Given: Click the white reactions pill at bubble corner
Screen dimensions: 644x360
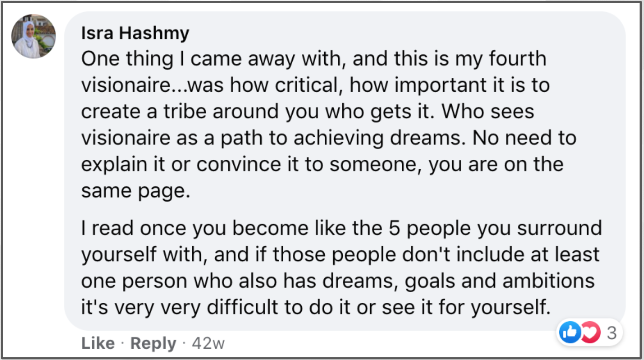Looking at the screenshot, I should click(590, 333).
